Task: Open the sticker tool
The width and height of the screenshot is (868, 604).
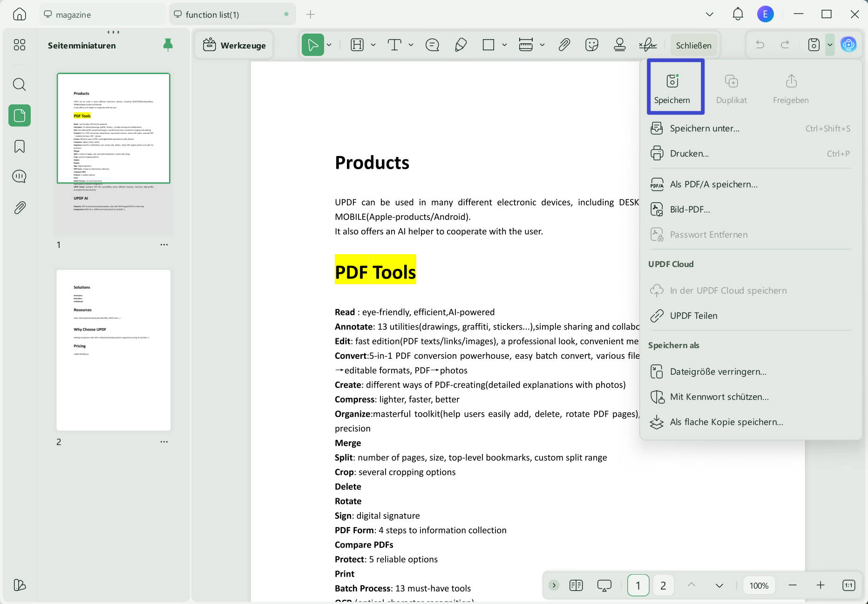Action: [x=592, y=45]
